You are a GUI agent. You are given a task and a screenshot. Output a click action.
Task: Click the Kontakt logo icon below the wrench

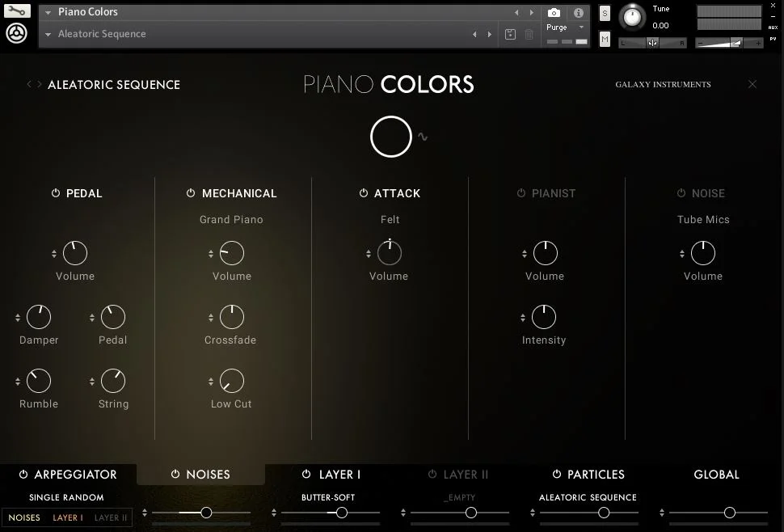point(16,33)
